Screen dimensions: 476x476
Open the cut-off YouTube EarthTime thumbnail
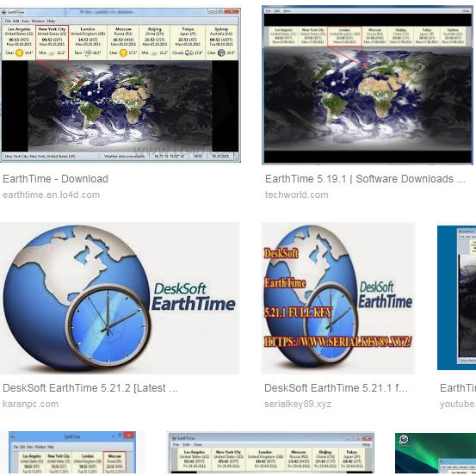(456, 298)
